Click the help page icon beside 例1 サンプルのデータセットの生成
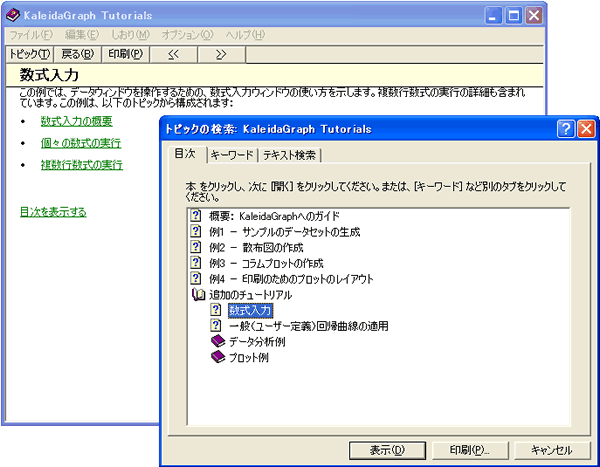This screenshot has height=467, width=600. click(196, 232)
